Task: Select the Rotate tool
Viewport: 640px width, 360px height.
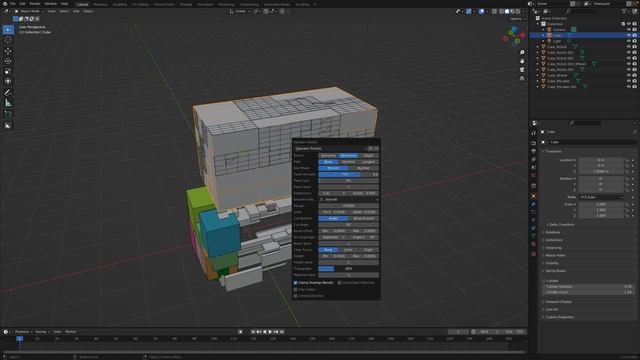Action: click(8, 61)
